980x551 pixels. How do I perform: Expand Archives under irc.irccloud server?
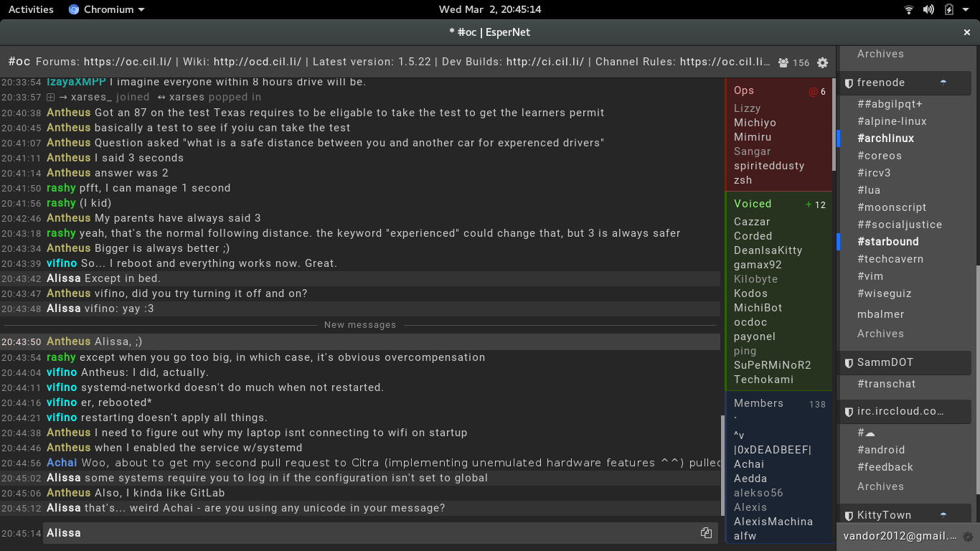[x=880, y=486]
